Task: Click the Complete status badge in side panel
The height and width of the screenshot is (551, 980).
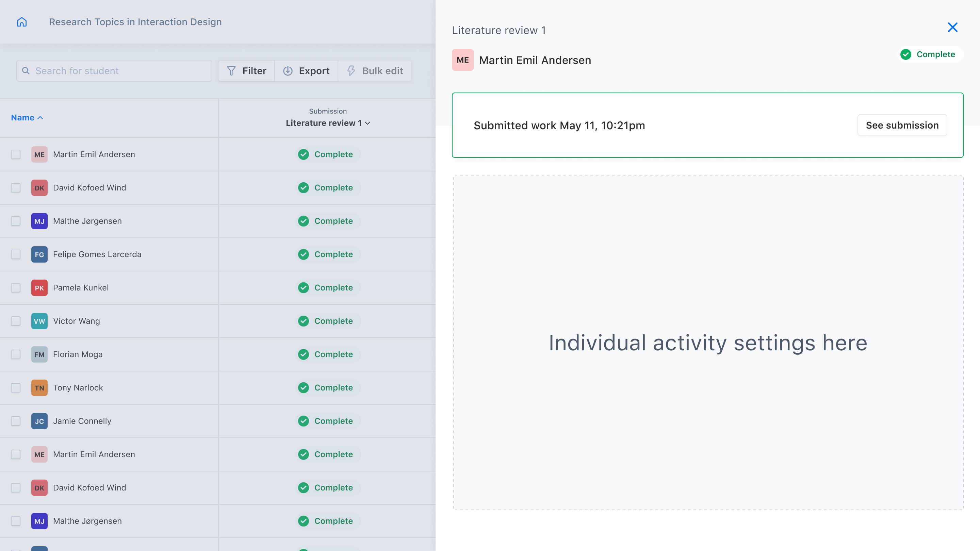Action: tap(930, 54)
